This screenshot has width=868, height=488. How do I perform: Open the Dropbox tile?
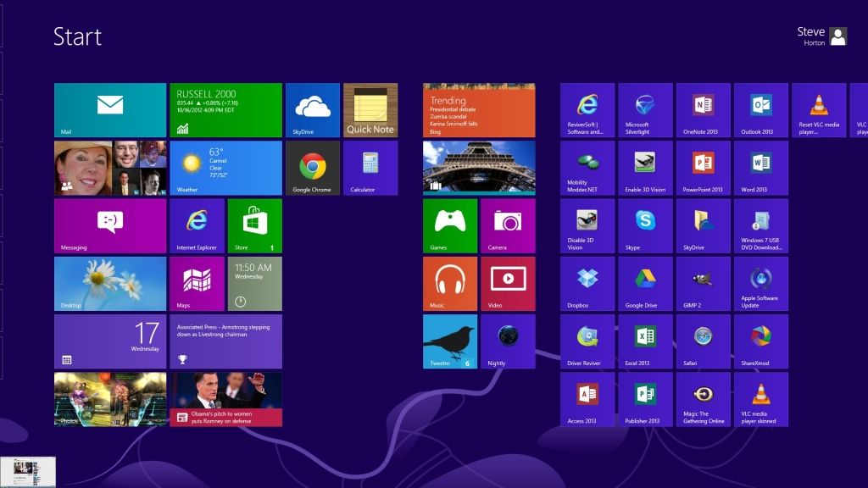click(x=587, y=284)
